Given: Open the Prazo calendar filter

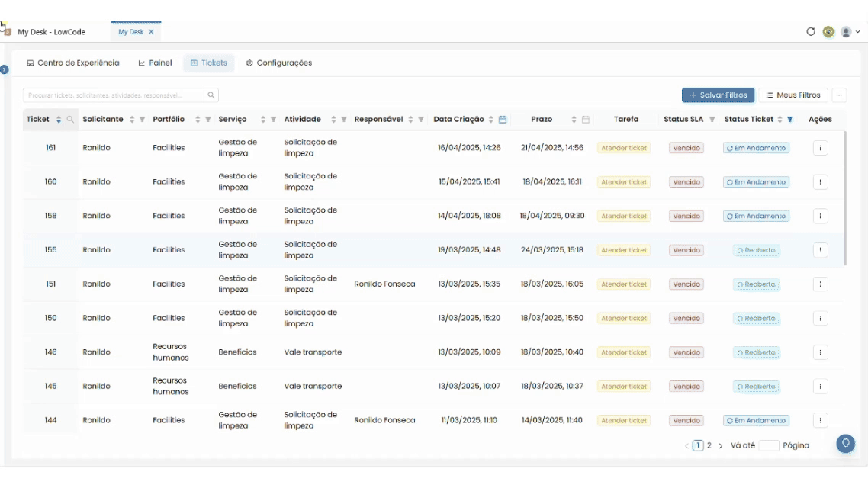Looking at the screenshot, I should 586,120.
